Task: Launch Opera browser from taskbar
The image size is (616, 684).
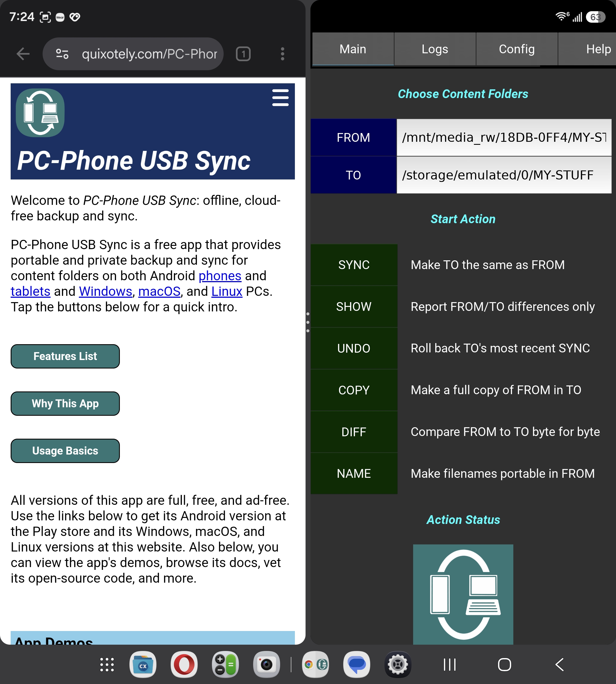Action: [184, 664]
